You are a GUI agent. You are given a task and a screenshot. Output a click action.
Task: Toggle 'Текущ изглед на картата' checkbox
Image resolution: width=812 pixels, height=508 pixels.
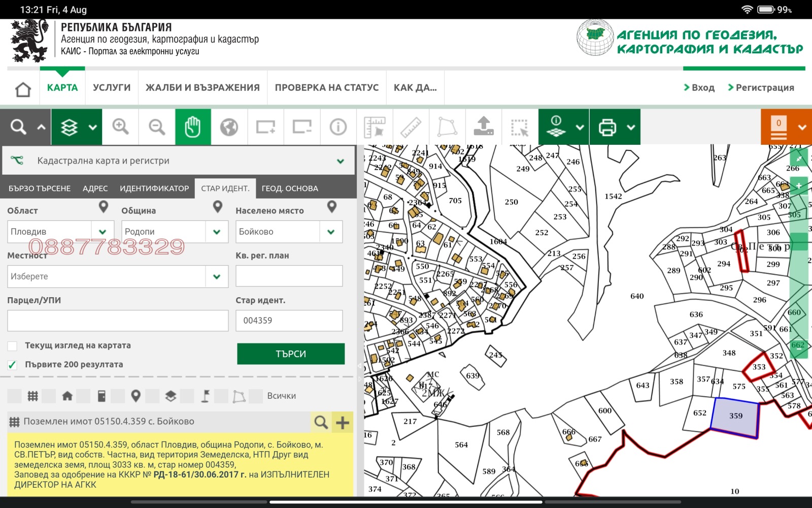[13, 346]
